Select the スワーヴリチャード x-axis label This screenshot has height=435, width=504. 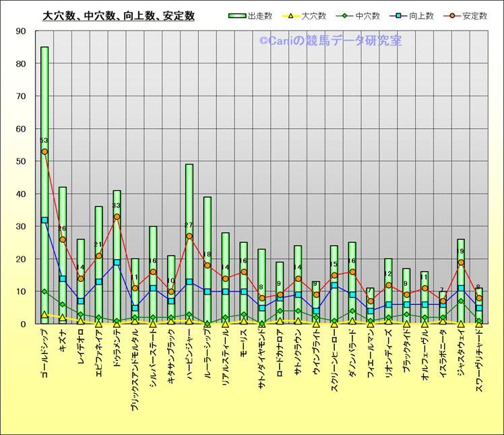[x=478, y=361]
